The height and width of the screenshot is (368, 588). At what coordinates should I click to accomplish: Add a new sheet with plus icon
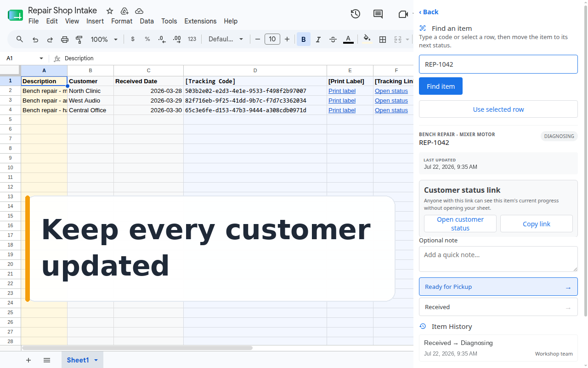pos(28,360)
